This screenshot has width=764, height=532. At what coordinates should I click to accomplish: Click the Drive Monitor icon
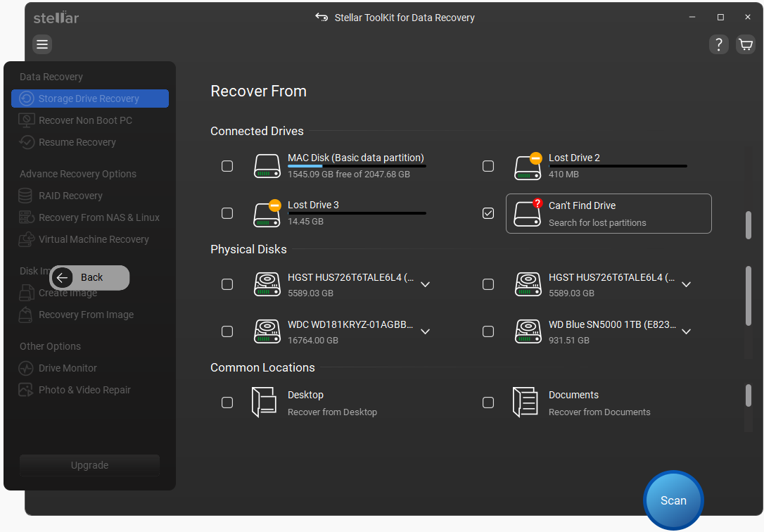(x=26, y=368)
